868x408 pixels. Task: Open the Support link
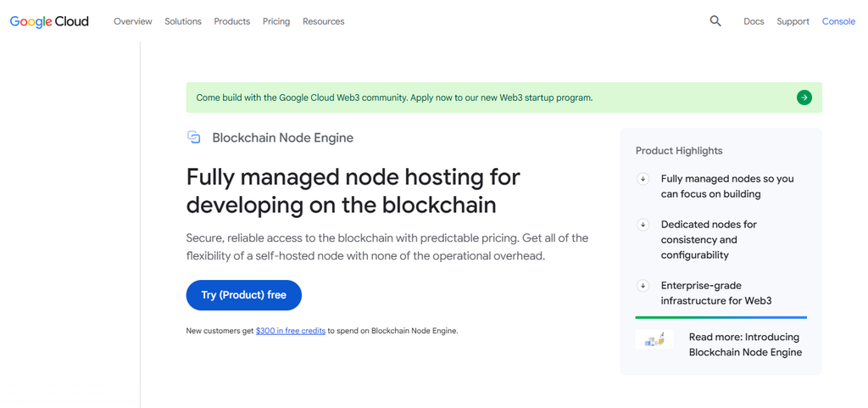(x=793, y=21)
